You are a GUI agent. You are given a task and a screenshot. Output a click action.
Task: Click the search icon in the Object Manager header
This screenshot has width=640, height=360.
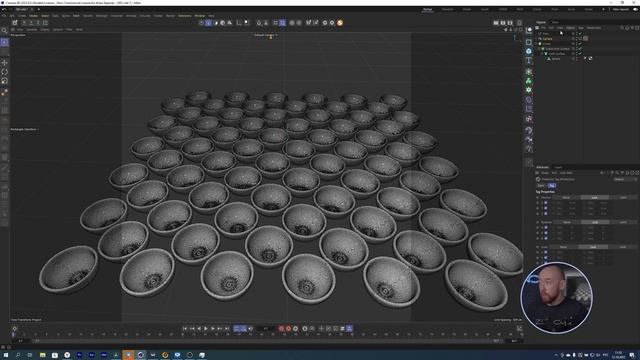coord(622,28)
